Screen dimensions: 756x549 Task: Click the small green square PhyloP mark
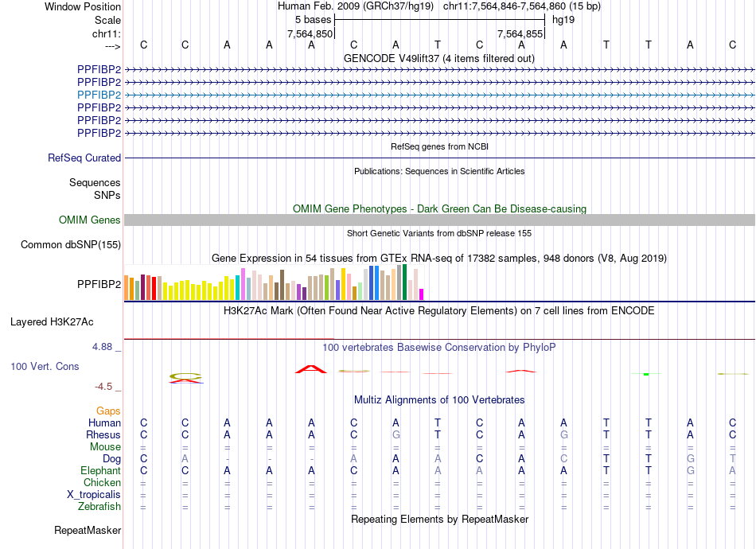[x=646, y=374]
